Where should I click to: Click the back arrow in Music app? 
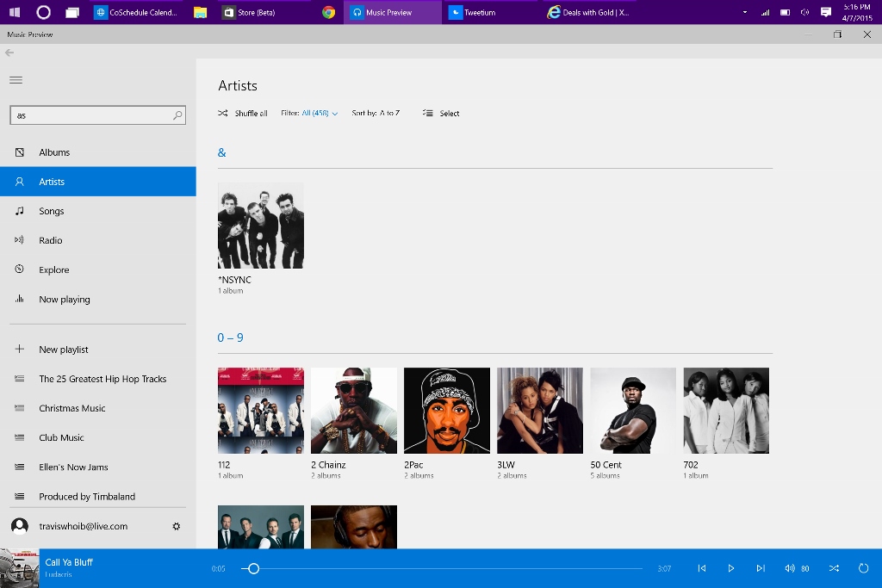point(9,53)
